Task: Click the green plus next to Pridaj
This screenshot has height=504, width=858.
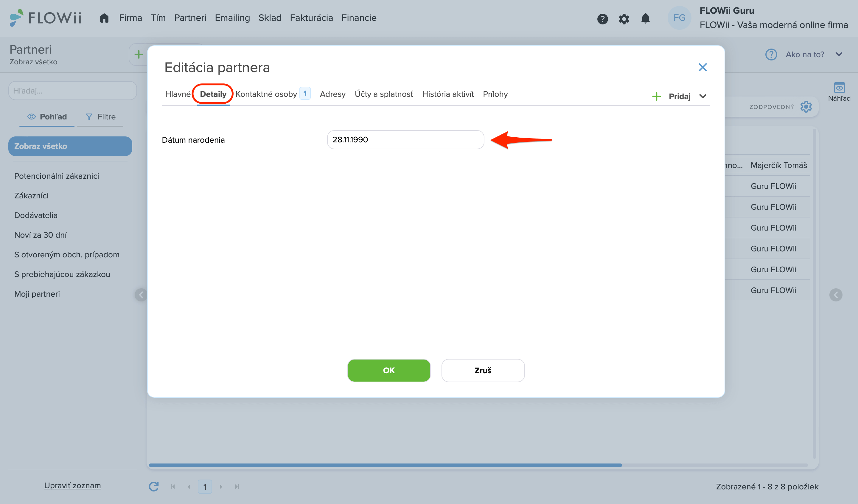Action: tap(656, 97)
